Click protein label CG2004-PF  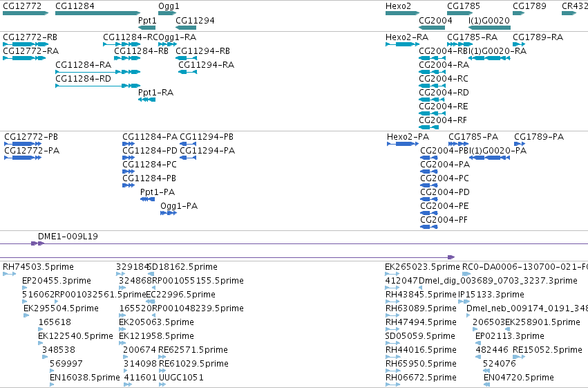click(x=444, y=220)
